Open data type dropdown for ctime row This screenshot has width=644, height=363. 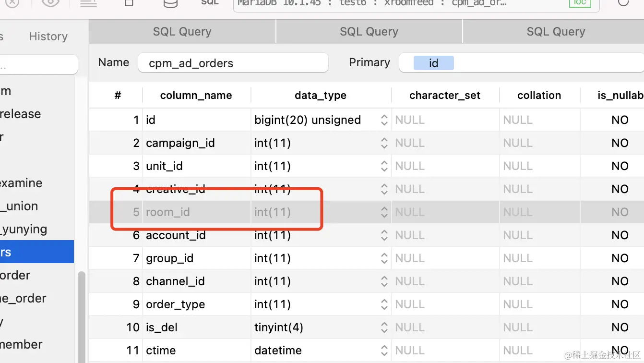point(384,351)
